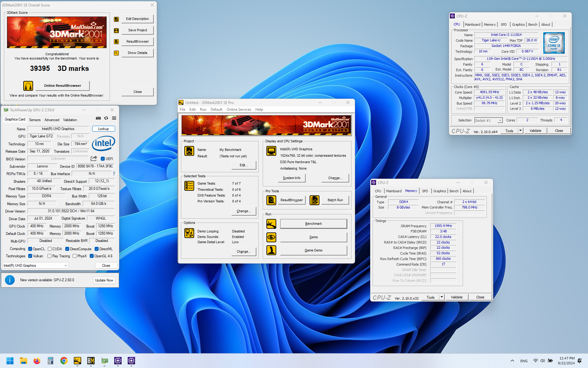The width and height of the screenshot is (588, 368).
Task: Refresh GPU-Z using the refresh icon
Action: click(106, 118)
